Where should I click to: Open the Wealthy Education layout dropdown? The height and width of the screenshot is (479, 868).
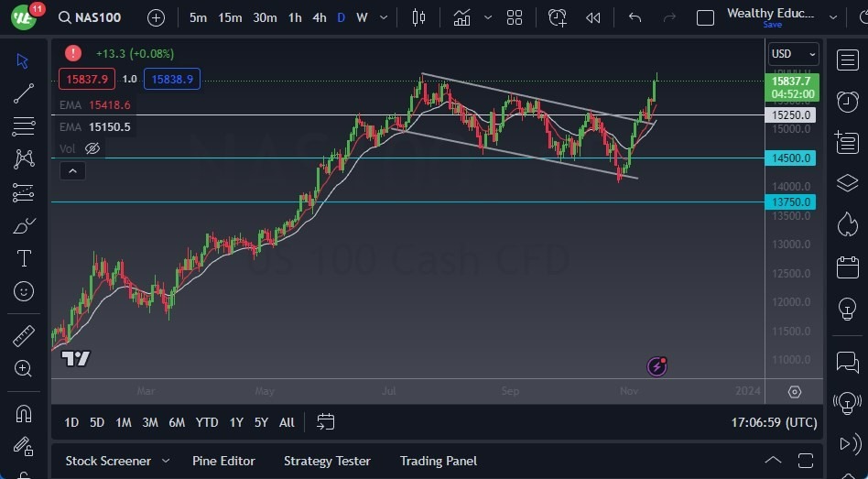833,17
